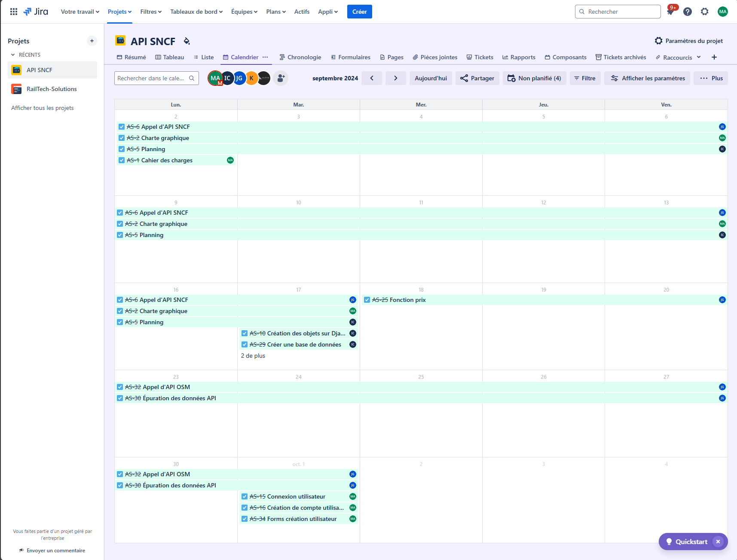Toggle checkbox of AS-15 Connexion utilisateur
The width and height of the screenshot is (737, 560).
245,496
